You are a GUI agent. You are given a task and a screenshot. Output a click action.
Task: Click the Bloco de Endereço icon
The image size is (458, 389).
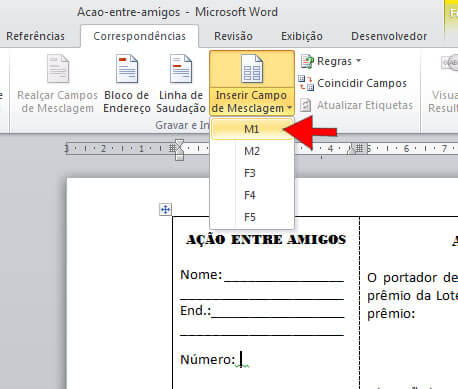click(x=127, y=69)
